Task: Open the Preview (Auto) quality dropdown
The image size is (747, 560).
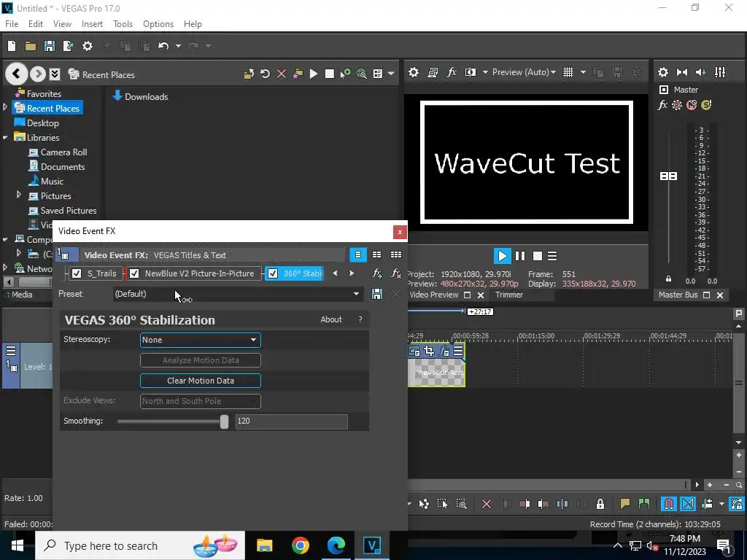Action: [524, 72]
